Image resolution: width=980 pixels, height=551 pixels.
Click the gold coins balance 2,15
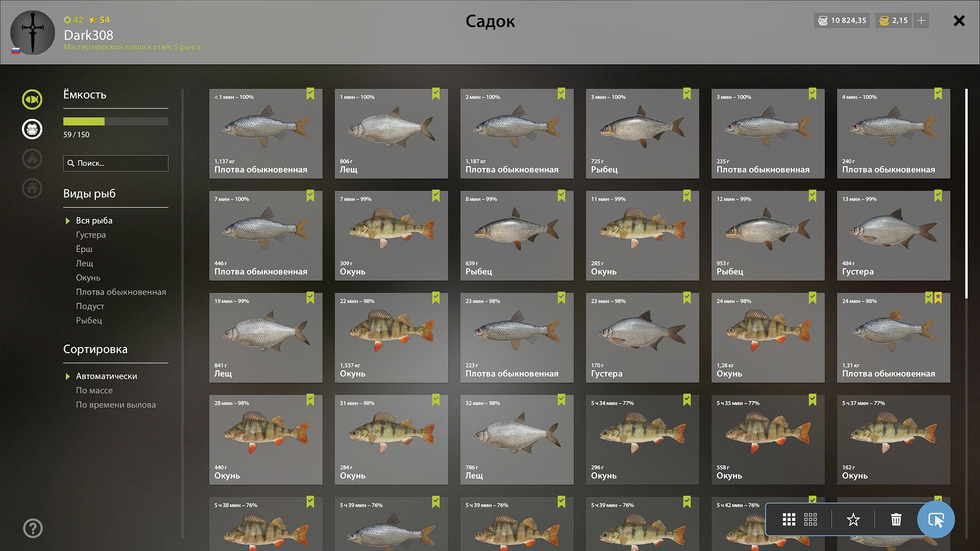tap(893, 20)
